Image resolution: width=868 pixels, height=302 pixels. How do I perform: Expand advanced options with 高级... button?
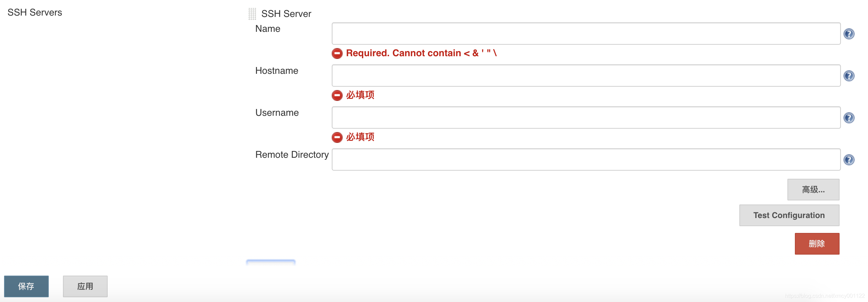813,190
